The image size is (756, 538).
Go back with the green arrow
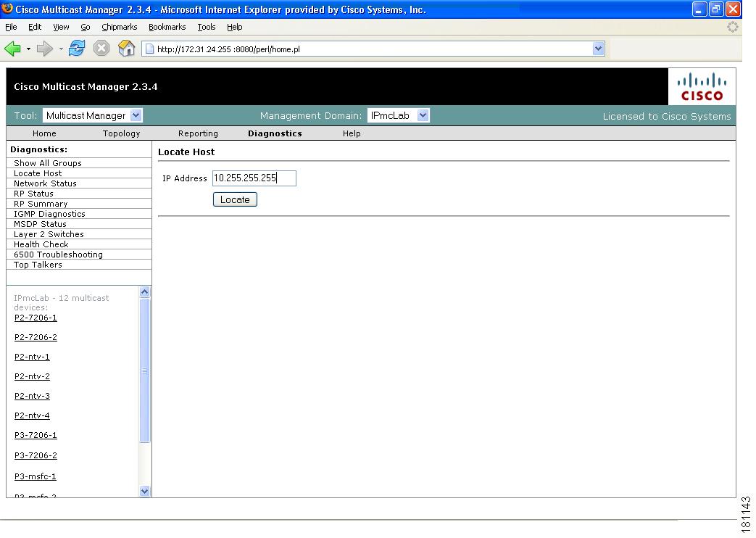12,49
